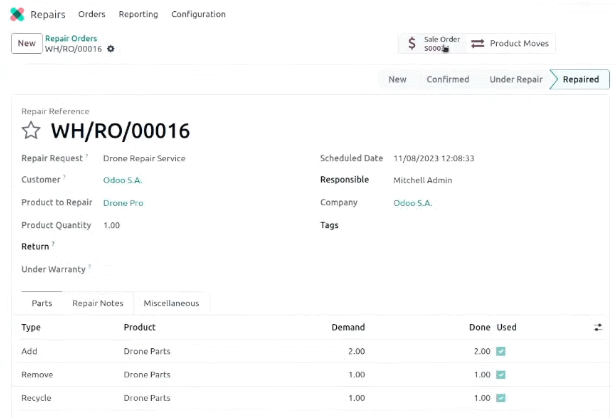Open the Drone Pro product link
The width and height of the screenshot is (616, 418).
click(x=123, y=203)
